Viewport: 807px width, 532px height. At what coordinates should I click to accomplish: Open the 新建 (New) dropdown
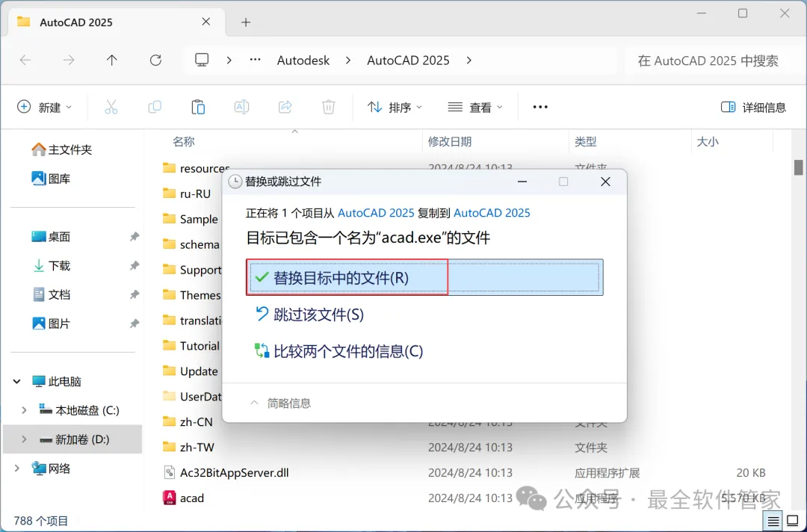pos(44,107)
